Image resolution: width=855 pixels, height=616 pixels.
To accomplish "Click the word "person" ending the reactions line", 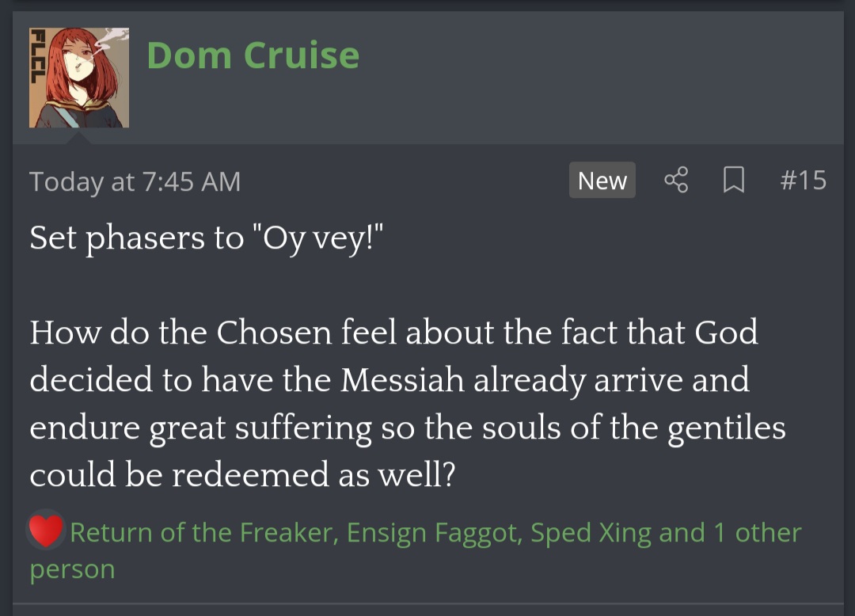I will [72, 569].
